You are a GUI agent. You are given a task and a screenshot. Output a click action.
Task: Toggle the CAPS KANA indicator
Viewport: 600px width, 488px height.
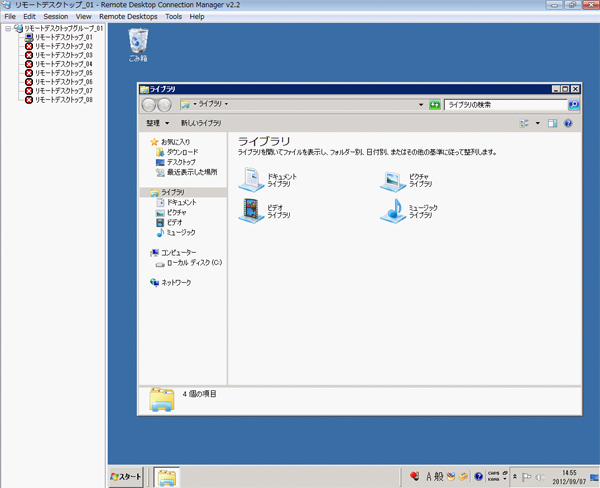[494, 476]
